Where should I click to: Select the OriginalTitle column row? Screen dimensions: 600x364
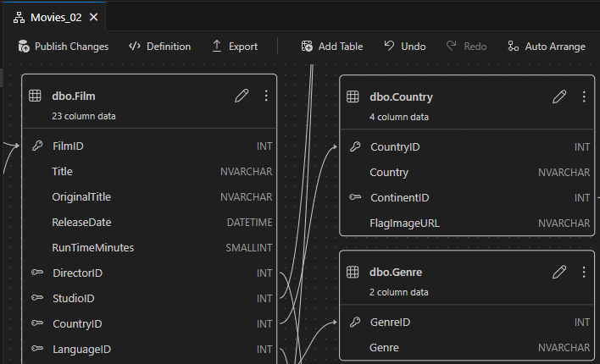point(149,197)
